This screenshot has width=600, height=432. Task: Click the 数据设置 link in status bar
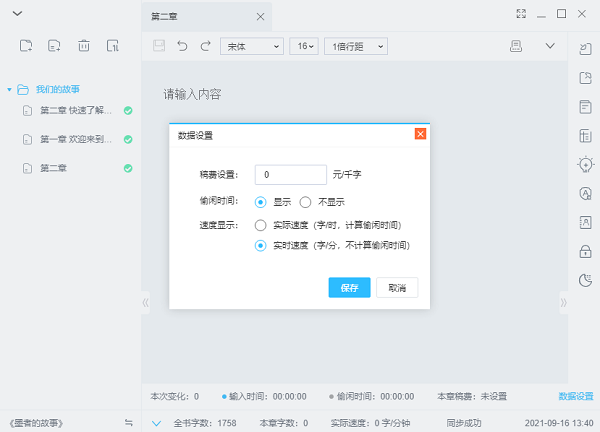[575, 396]
